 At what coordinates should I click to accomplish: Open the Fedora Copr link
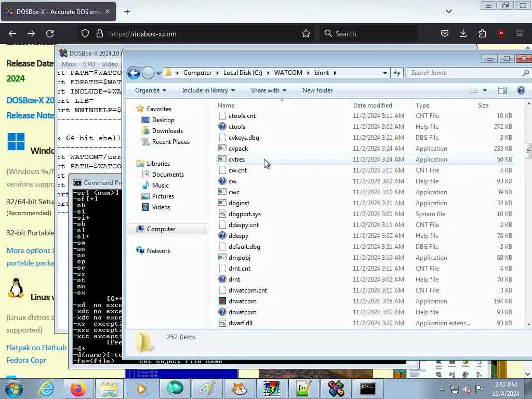26,360
